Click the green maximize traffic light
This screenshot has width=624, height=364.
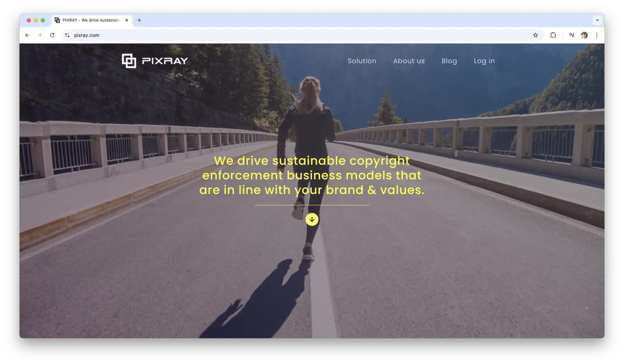point(43,20)
